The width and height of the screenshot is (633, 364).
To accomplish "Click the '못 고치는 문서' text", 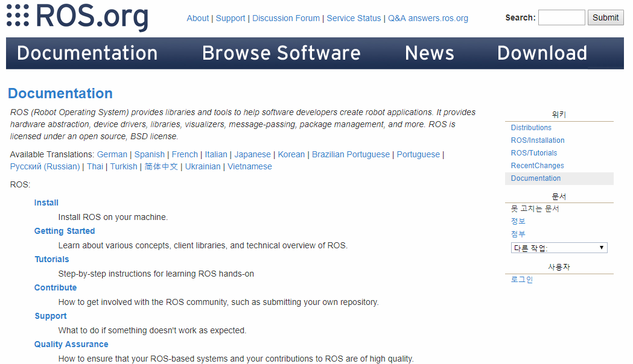I will (x=535, y=209).
